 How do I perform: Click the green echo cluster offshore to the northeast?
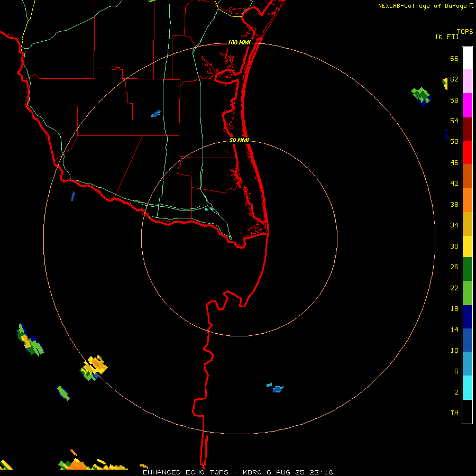pyautogui.click(x=422, y=96)
